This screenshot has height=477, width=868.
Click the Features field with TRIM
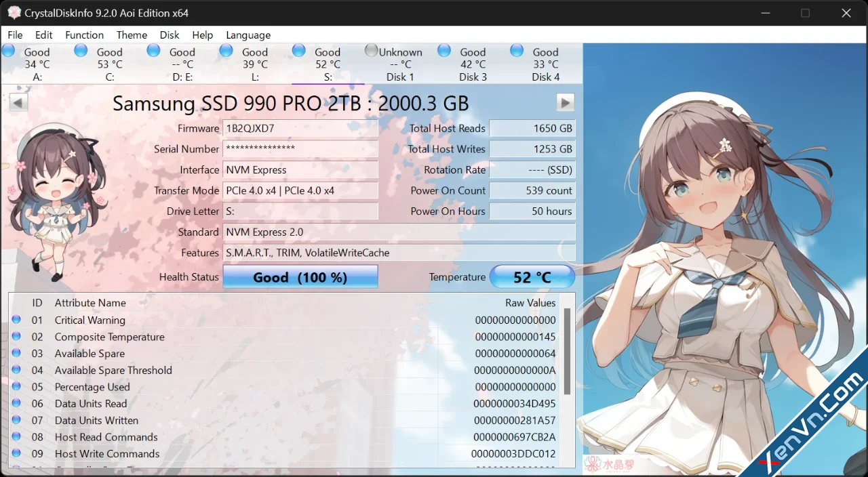click(x=399, y=253)
